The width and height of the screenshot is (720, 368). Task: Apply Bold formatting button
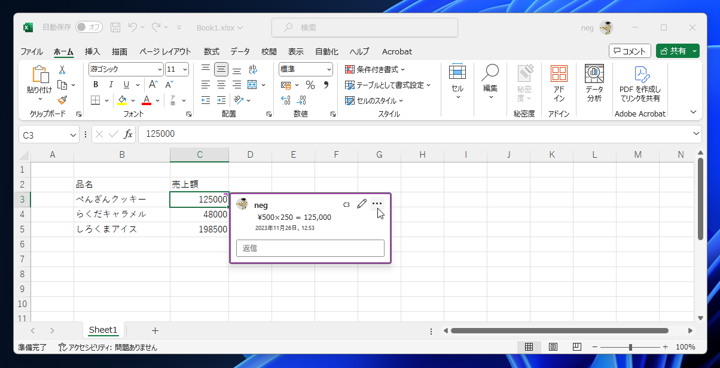tap(96, 85)
